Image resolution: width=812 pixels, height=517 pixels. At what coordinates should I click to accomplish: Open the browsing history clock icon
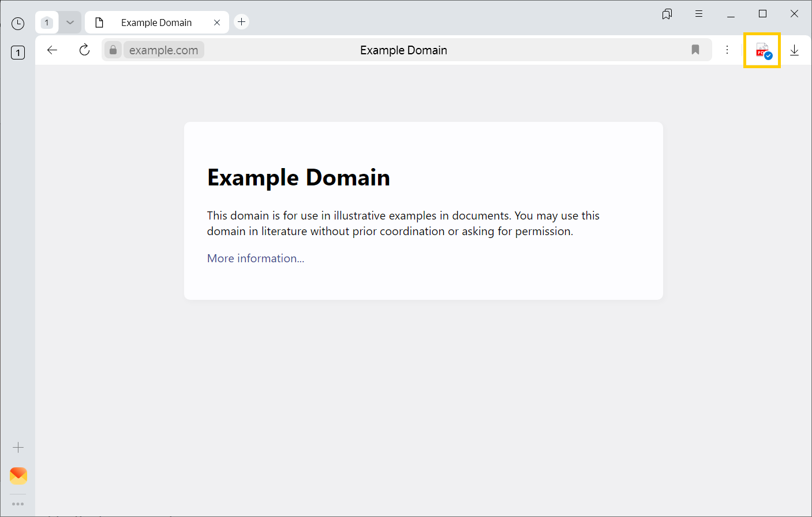pos(18,24)
